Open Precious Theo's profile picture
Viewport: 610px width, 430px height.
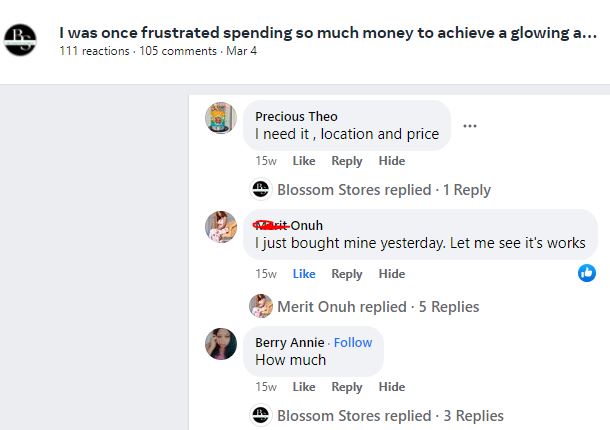[x=221, y=118]
